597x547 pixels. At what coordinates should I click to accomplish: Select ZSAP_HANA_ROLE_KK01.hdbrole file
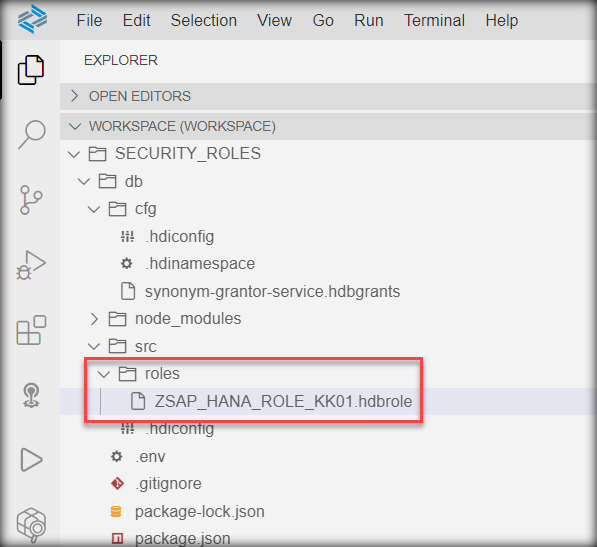(x=283, y=402)
